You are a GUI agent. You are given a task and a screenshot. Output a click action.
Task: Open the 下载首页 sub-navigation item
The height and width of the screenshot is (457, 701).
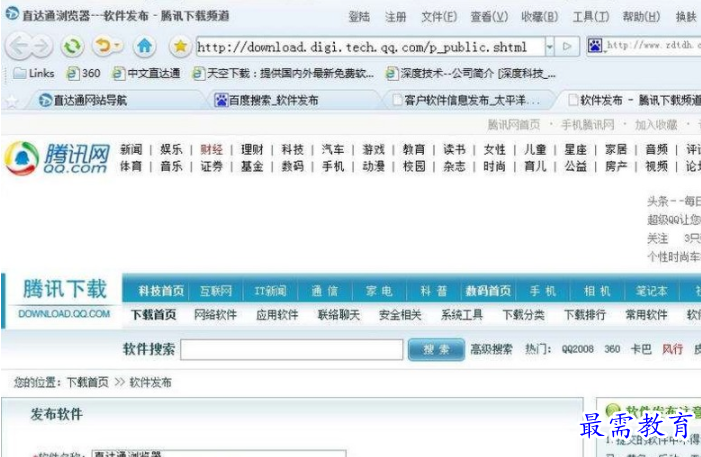point(153,315)
